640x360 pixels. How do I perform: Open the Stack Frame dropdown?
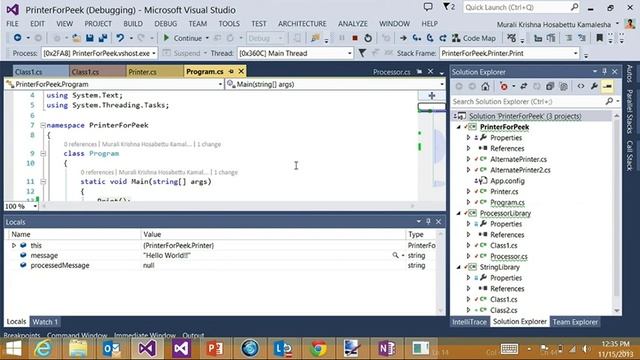pos(509,53)
